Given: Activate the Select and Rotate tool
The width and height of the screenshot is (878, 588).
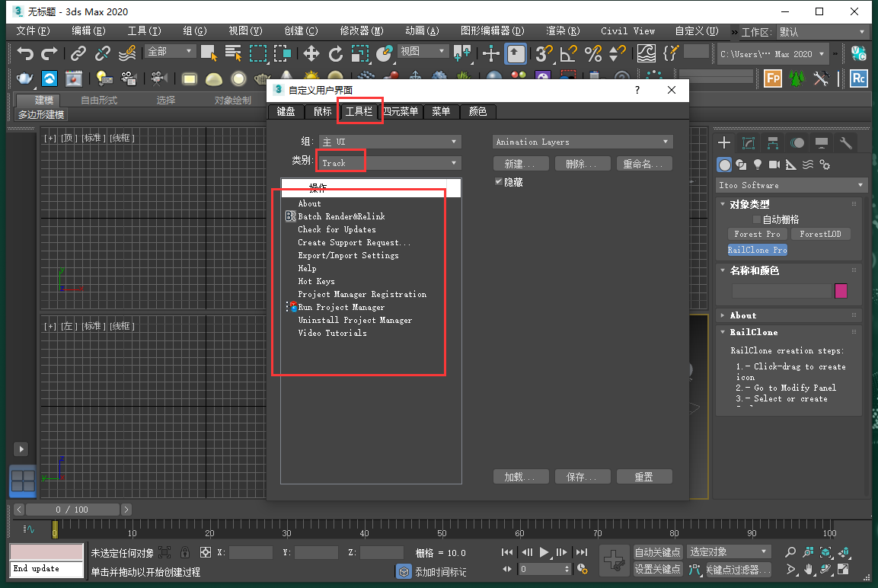Looking at the screenshot, I should pos(335,54).
